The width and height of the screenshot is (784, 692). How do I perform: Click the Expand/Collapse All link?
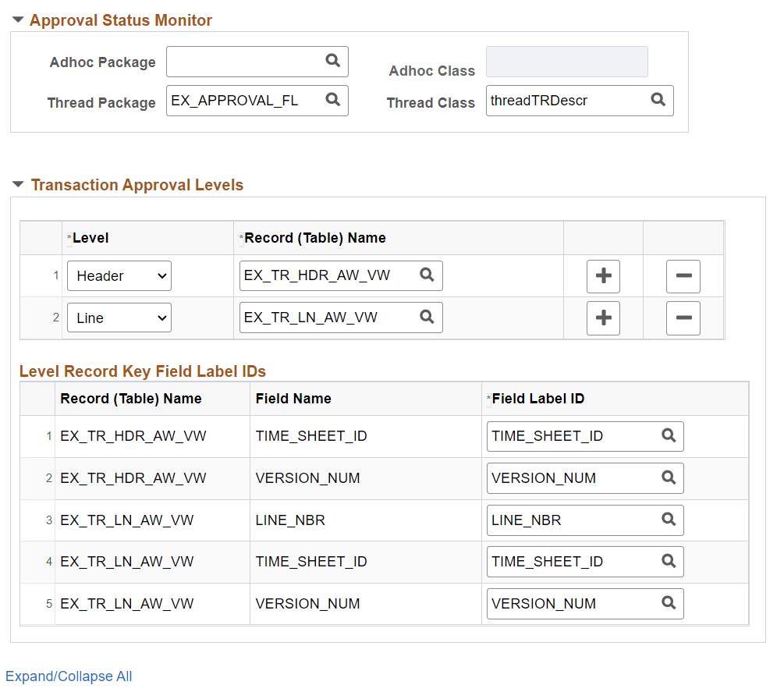[69, 676]
